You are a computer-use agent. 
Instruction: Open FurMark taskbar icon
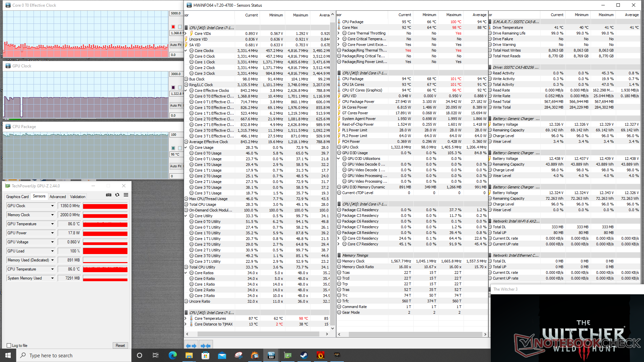click(x=320, y=355)
